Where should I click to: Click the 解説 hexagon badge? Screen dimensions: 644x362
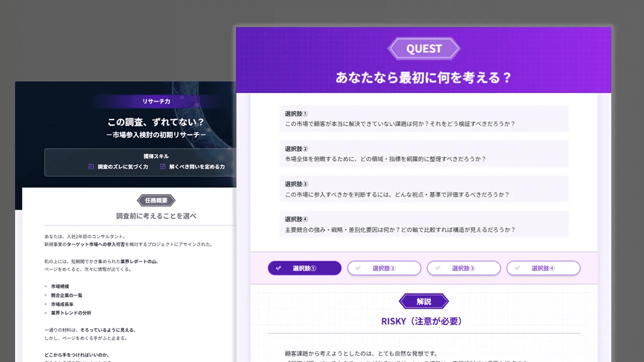424,302
